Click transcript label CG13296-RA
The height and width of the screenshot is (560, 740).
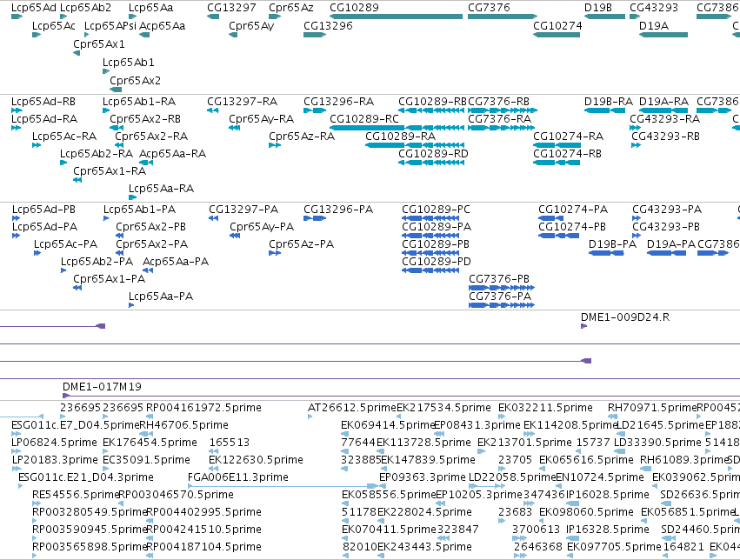338,102
